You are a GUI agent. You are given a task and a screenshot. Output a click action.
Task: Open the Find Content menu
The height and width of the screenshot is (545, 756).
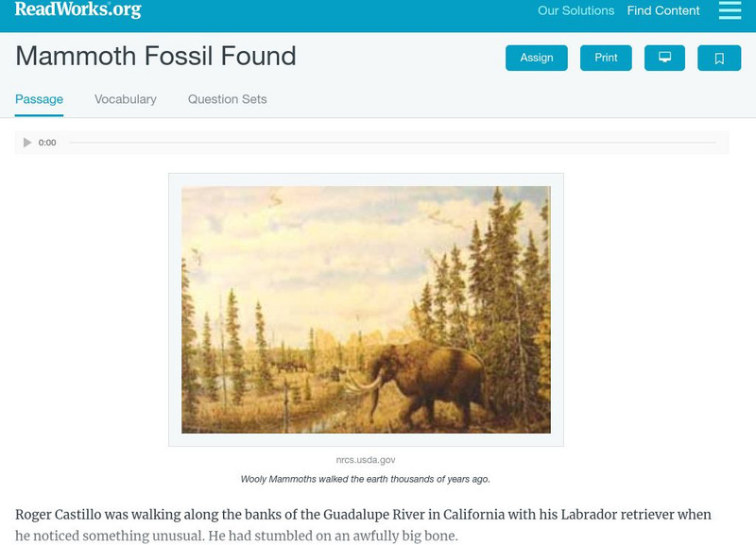[x=663, y=11]
